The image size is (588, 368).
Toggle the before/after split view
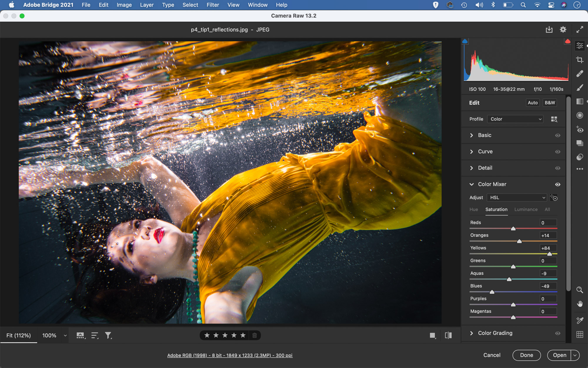(x=448, y=335)
